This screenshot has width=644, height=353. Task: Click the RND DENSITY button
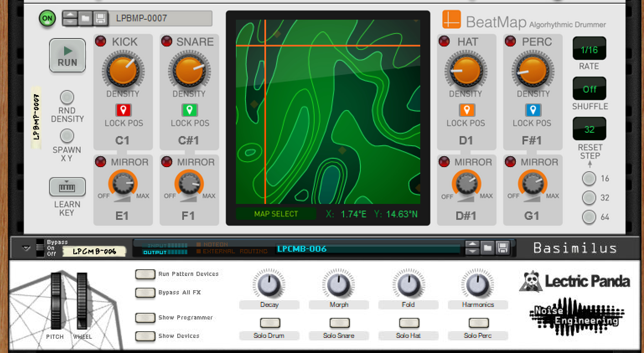point(67,98)
